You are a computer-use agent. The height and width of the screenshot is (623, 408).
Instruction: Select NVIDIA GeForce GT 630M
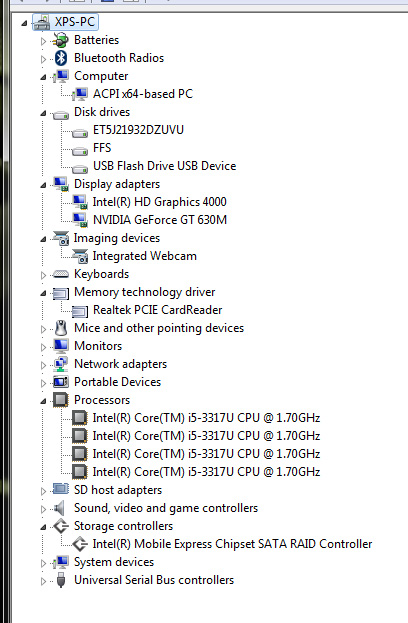coord(160,220)
